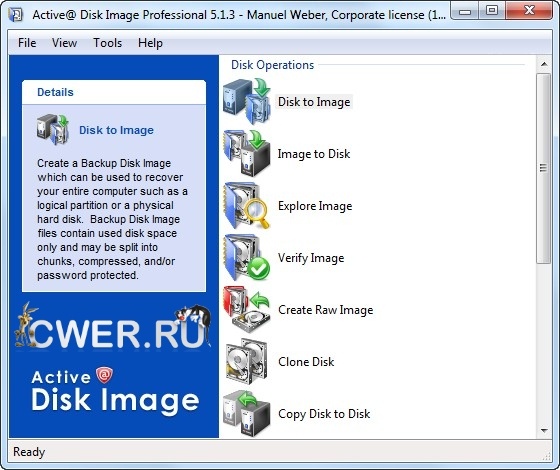The image size is (560, 470).
Task: Select the Disk to Image label
Action: [x=314, y=102]
